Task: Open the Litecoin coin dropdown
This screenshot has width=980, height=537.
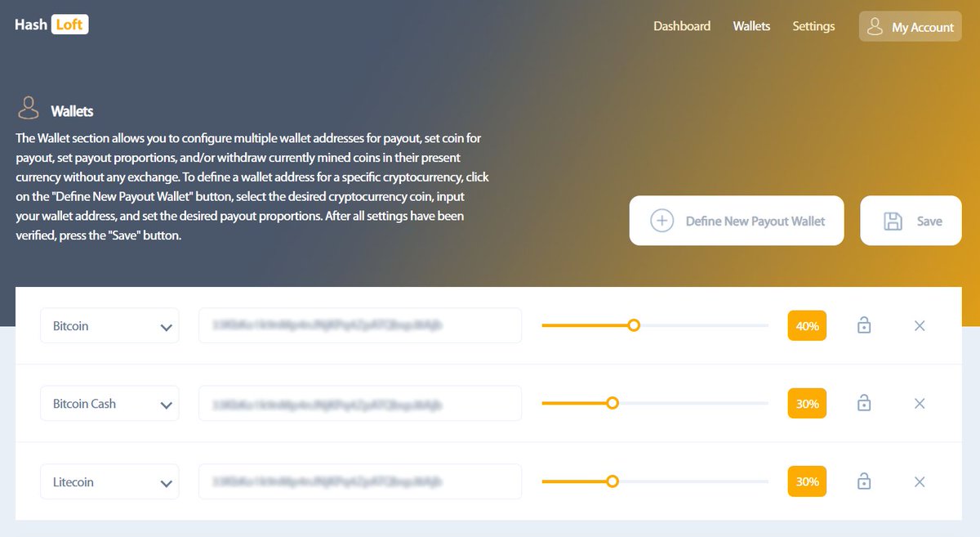Action: point(109,482)
